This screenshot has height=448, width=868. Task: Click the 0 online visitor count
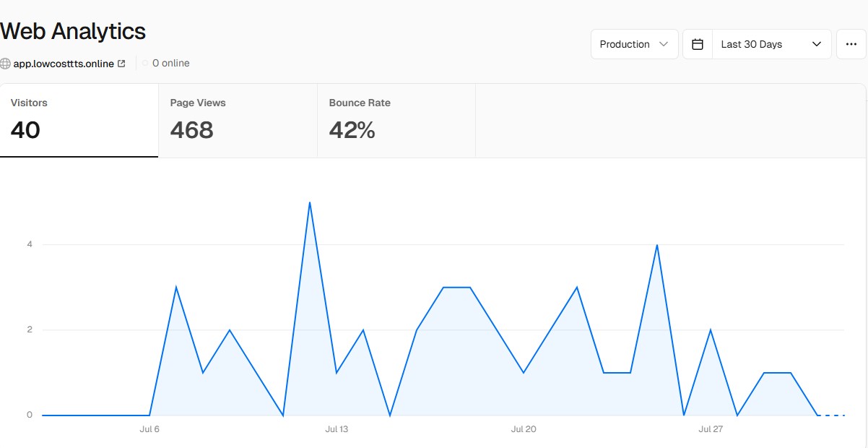pos(171,64)
